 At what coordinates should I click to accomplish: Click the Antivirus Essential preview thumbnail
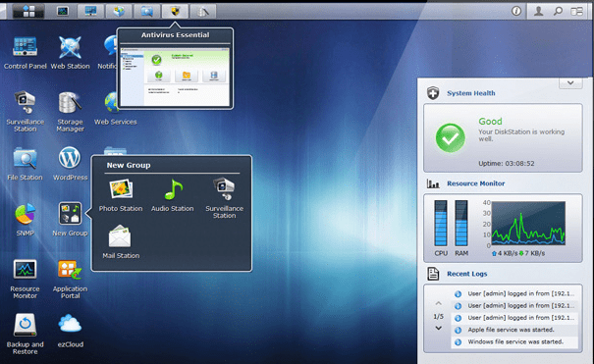[175, 77]
